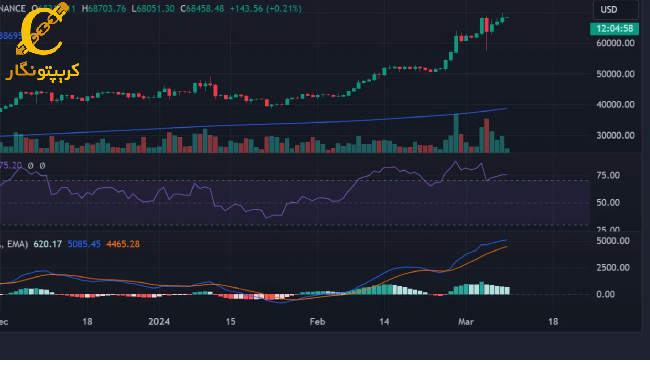Click the 40000.00 price axis label
The width and height of the screenshot is (650, 365).
point(616,105)
